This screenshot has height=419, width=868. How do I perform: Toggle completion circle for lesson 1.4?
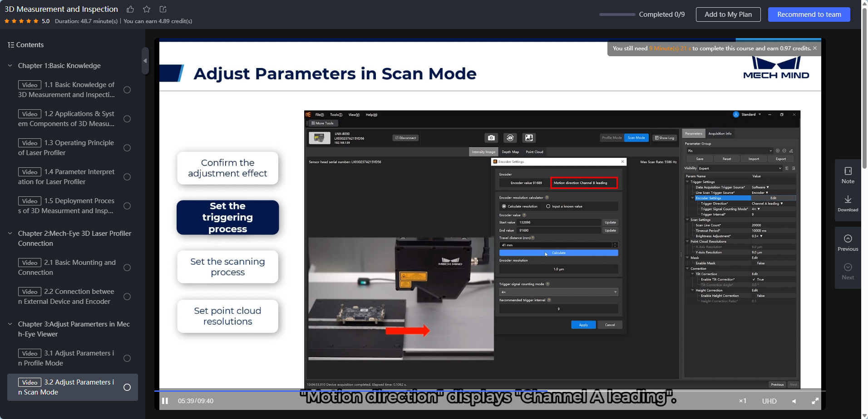coord(127,177)
